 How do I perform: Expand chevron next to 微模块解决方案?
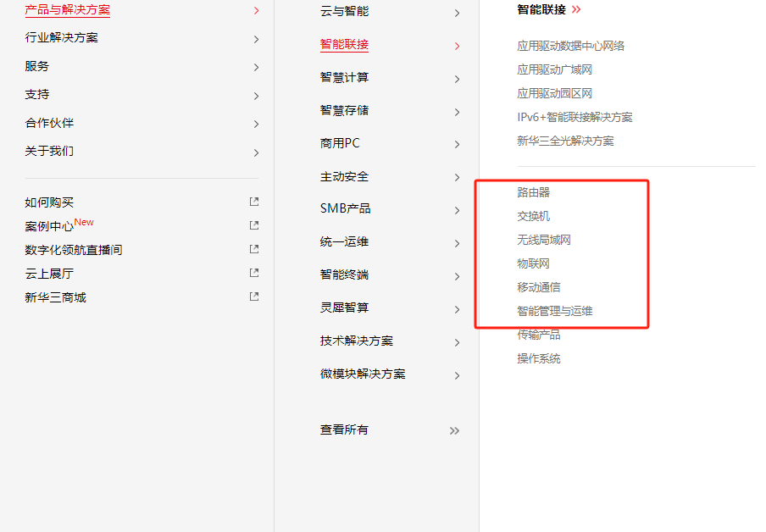click(x=458, y=375)
